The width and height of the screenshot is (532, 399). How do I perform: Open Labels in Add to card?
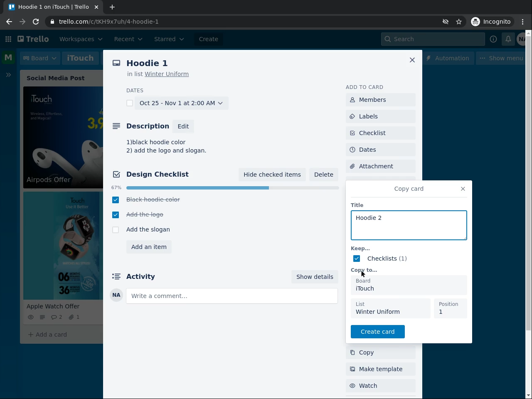pos(381,116)
